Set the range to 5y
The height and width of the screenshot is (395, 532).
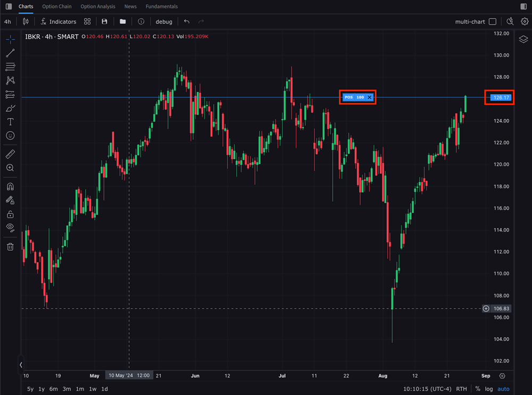click(30, 389)
